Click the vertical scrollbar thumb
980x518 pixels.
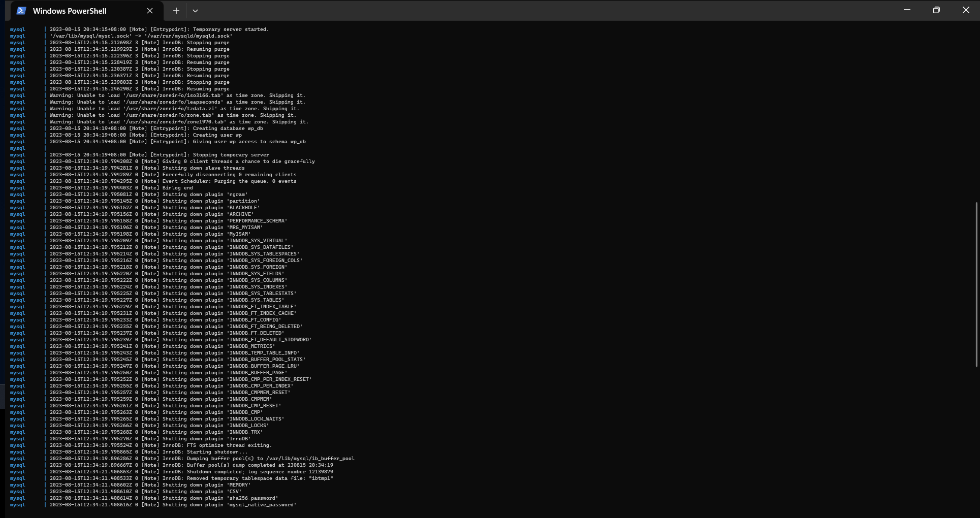tap(976, 284)
